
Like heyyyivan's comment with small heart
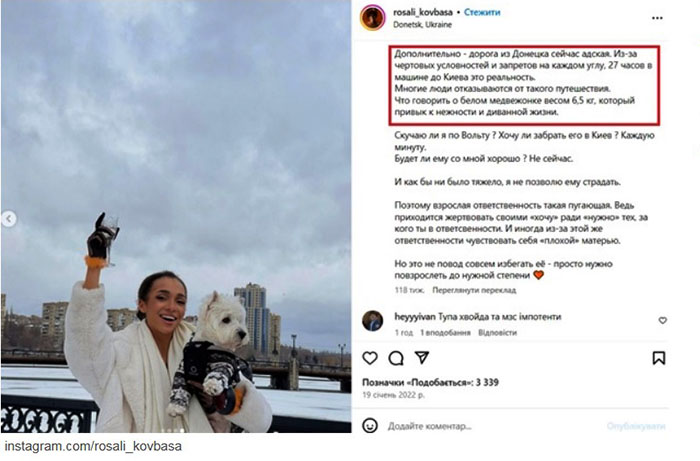point(662,320)
